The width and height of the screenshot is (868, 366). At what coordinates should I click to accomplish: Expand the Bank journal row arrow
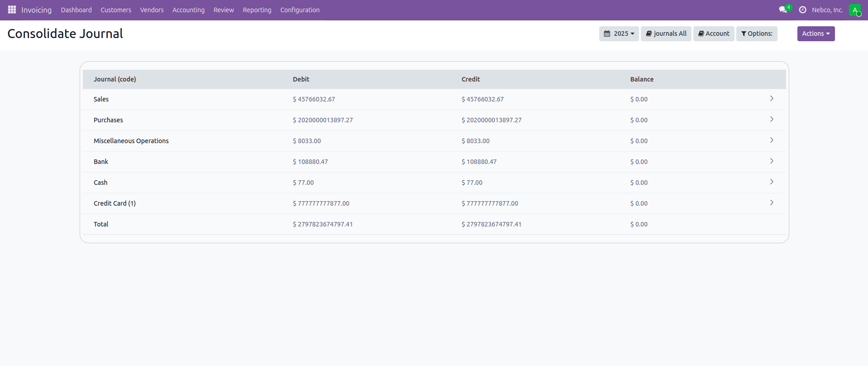pos(772,161)
